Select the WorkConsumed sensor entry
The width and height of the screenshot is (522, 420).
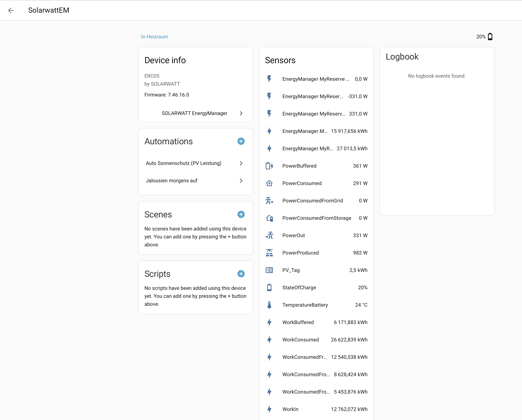point(300,340)
